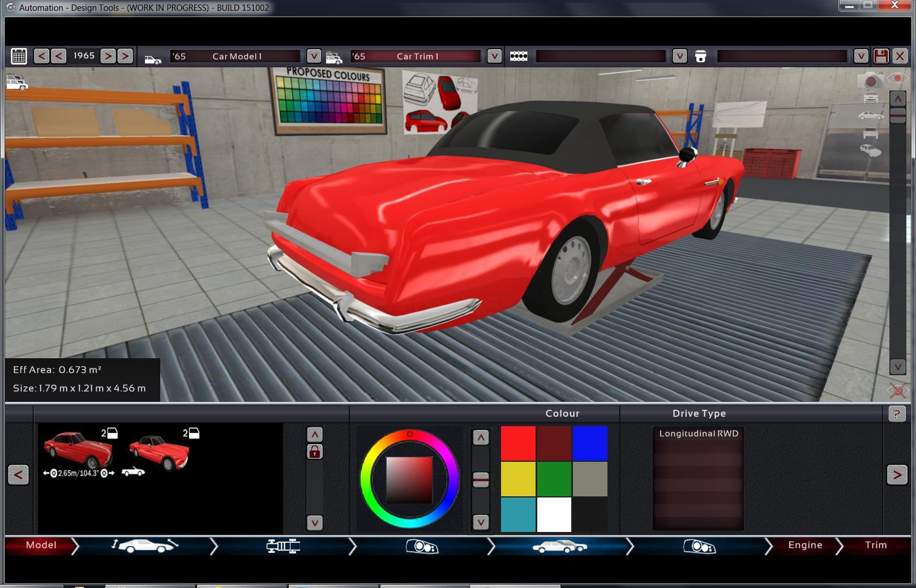Toggle the eye visibility icon

897,79
